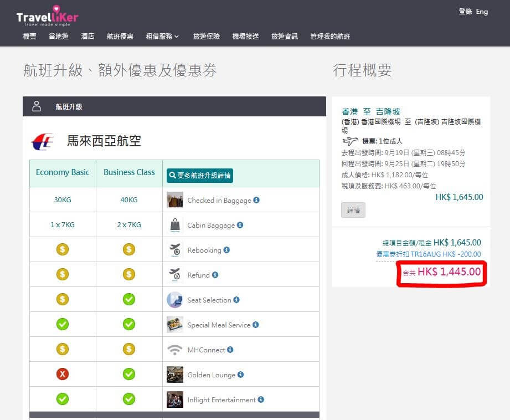
Task: Click the Seat Selection thumbnail
Action: 175,300
